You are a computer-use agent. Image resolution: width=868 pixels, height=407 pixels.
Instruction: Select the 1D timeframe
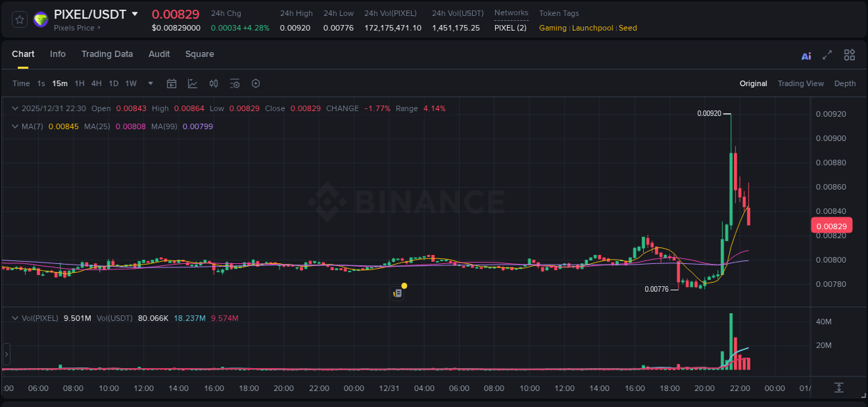(113, 83)
